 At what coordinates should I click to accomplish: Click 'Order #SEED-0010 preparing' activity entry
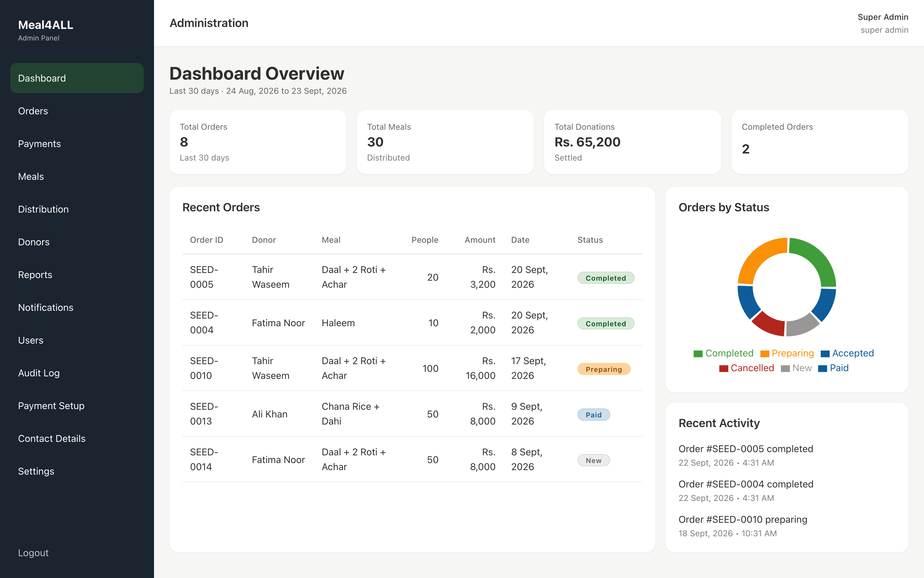click(x=743, y=519)
